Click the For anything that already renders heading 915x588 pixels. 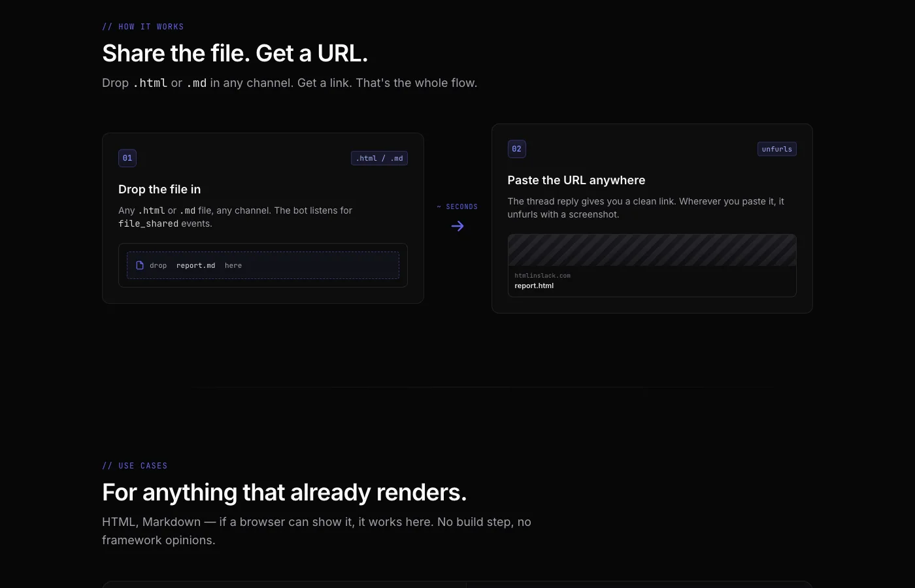tap(284, 493)
